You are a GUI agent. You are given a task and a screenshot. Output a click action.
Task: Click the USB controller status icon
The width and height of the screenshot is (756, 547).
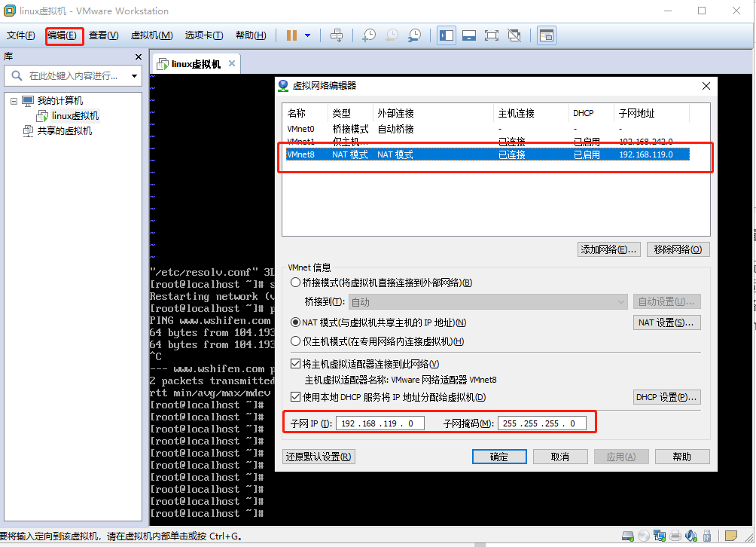click(x=707, y=536)
